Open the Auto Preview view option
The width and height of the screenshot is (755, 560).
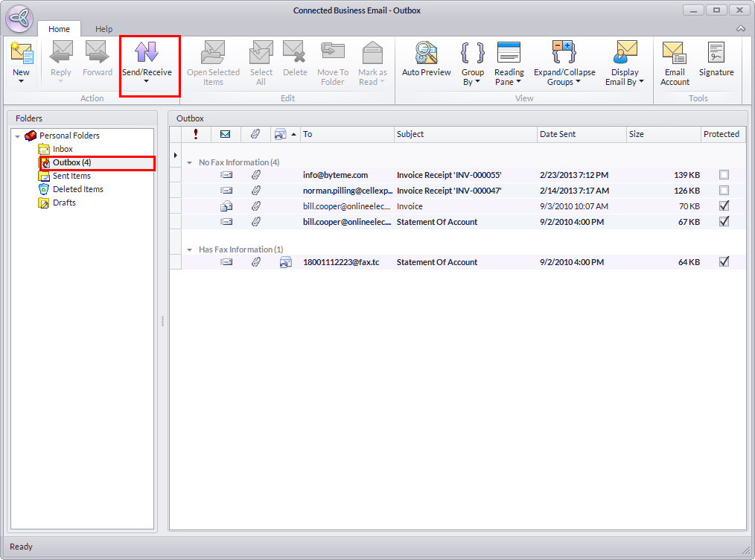(x=426, y=54)
